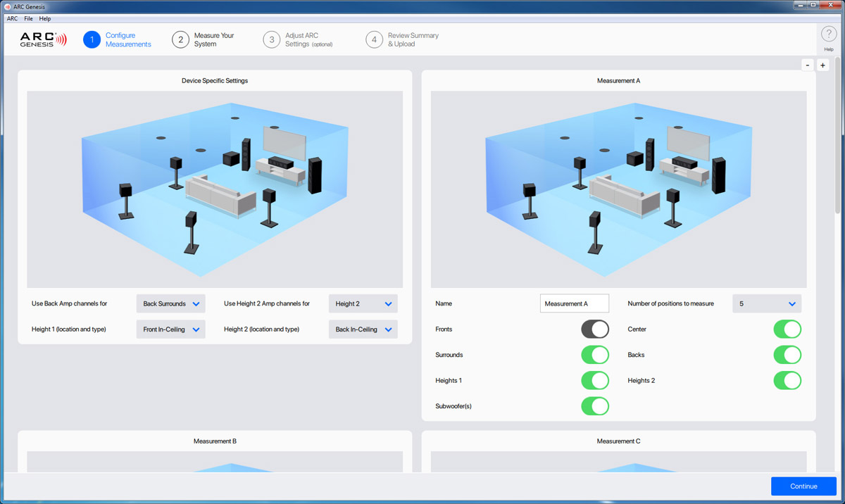Select step 3 circle Adjust ARC Settings

click(272, 39)
